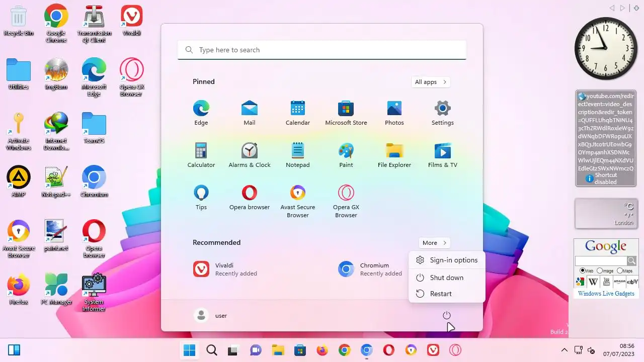Screen dimensions: 644x362
Task: Select the Notepad++ desktop shortcut
Action: point(56,182)
